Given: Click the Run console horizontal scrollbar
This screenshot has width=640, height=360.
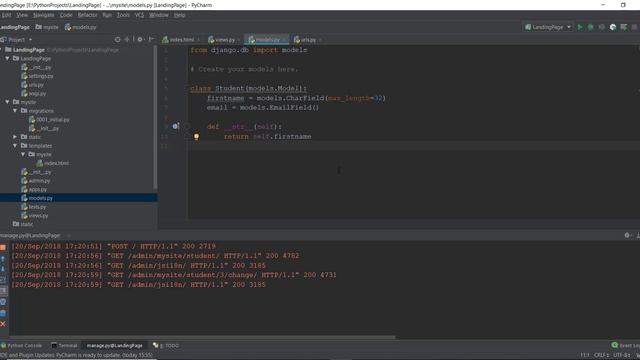Looking at the screenshot, I should 202,337.
